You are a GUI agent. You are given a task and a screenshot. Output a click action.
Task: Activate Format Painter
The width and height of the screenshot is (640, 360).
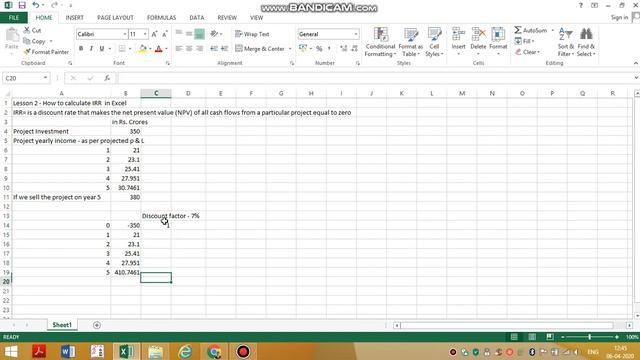46,52
